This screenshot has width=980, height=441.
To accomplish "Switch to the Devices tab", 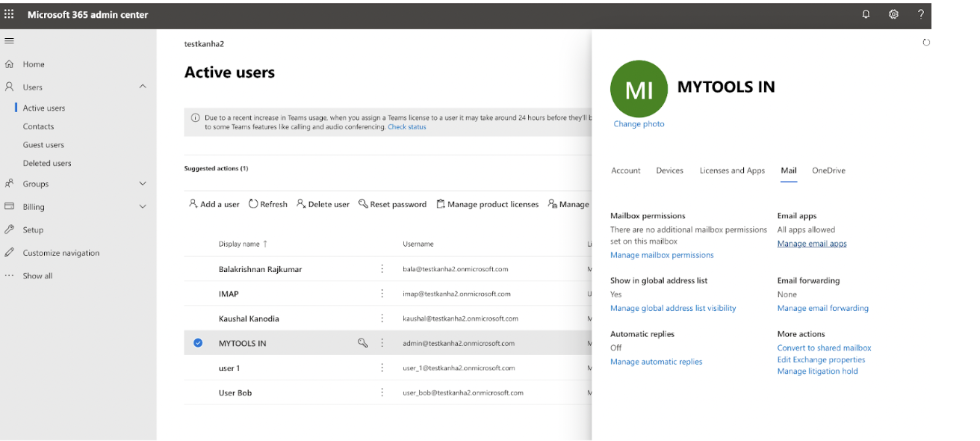I will point(670,170).
